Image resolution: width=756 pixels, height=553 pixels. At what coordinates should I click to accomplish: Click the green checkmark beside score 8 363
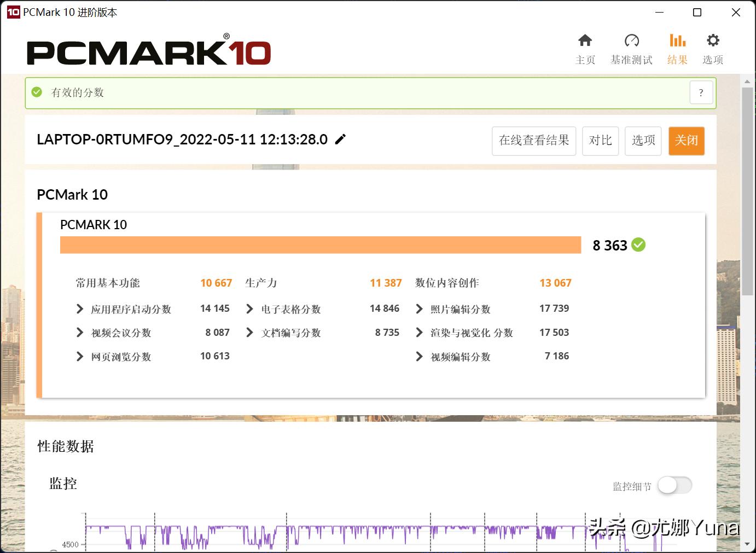point(638,245)
